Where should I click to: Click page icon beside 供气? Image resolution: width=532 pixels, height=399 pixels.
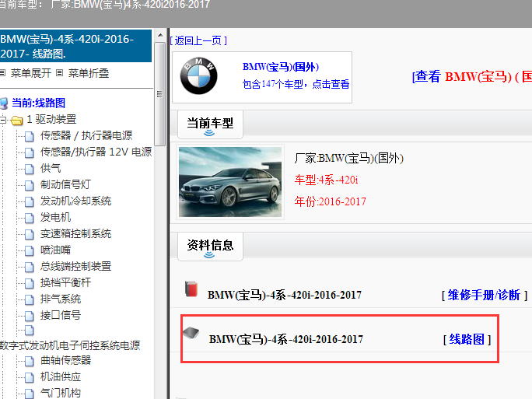click(30, 169)
